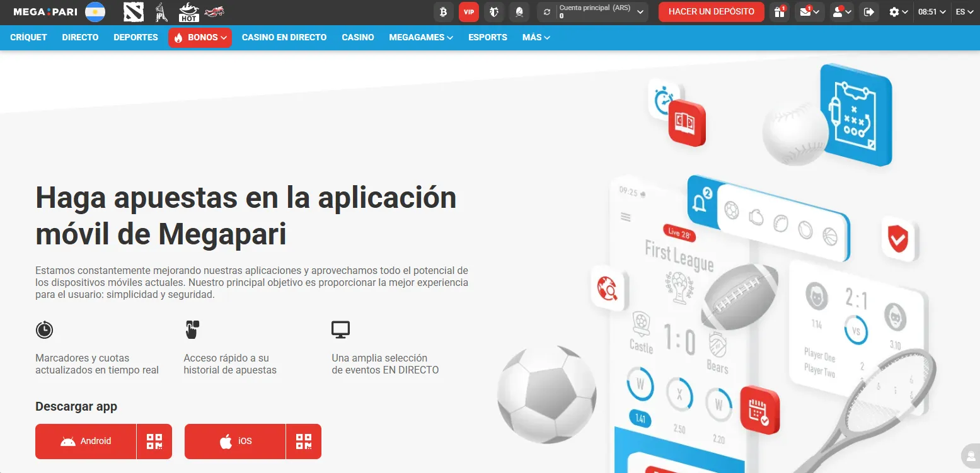Screen dimensions: 980x473
Task: Download the iOS app
Action: pos(235,442)
